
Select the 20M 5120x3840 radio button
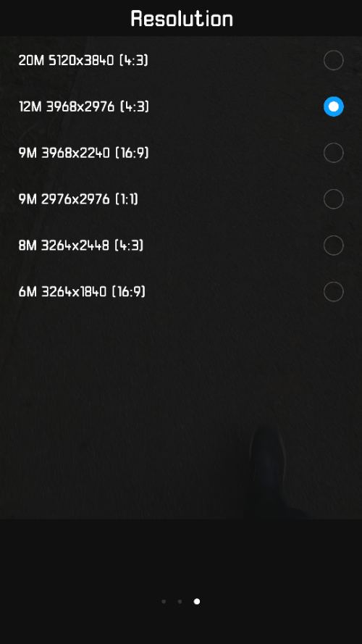(x=333, y=60)
